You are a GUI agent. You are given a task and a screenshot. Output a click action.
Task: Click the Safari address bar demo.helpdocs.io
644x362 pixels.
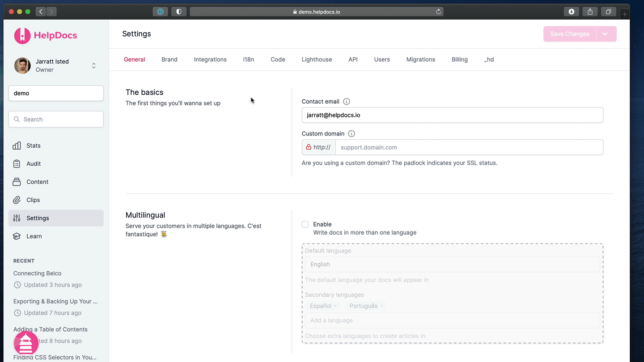pos(316,12)
